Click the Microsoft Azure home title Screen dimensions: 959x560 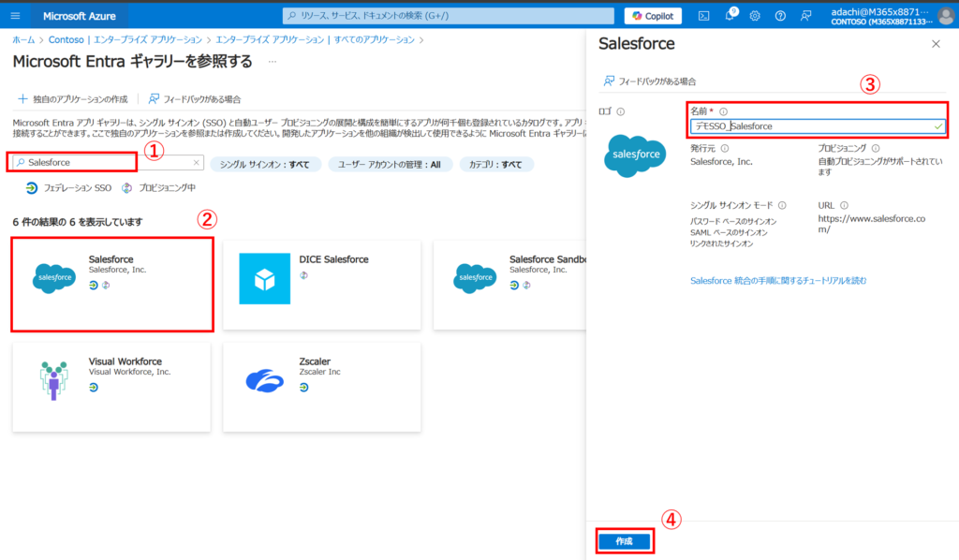pos(80,16)
